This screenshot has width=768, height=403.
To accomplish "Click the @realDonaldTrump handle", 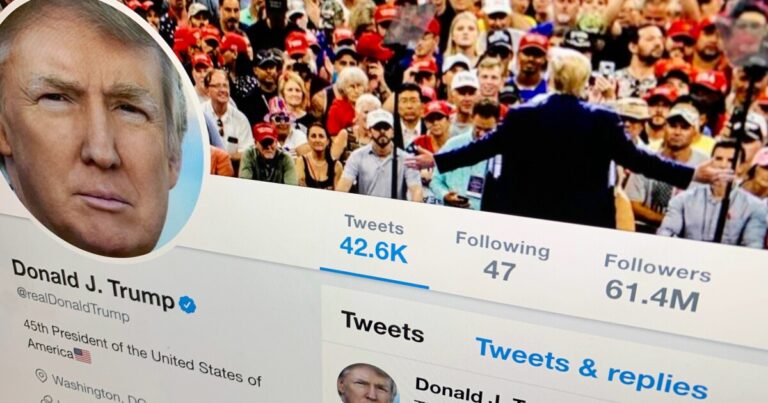I will click(73, 305).
